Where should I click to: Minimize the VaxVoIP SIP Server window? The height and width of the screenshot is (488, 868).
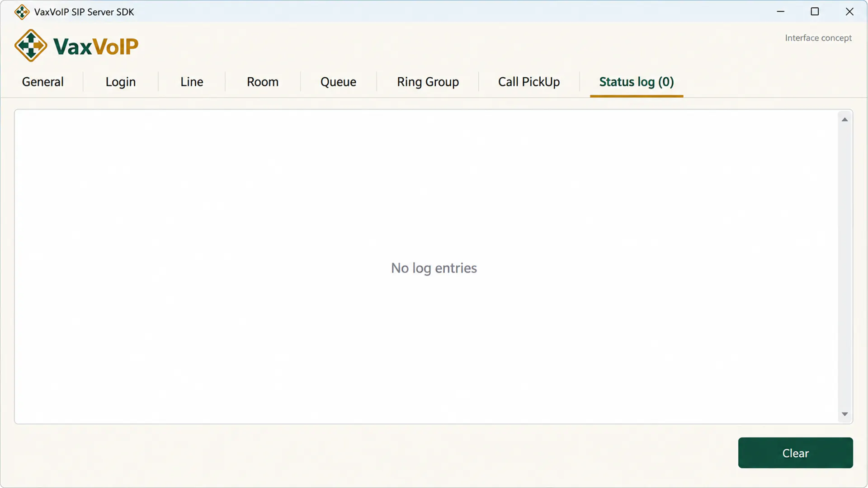click(781, 12)
